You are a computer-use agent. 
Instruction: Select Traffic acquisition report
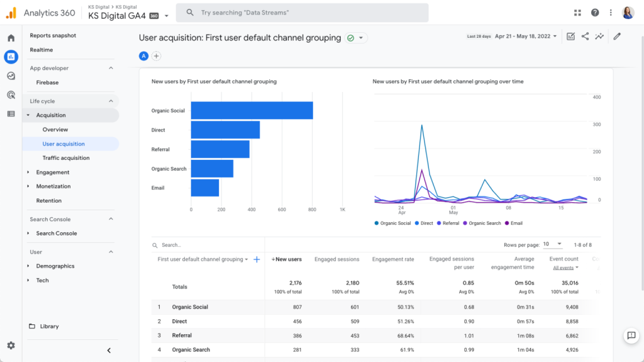[66, 158]
